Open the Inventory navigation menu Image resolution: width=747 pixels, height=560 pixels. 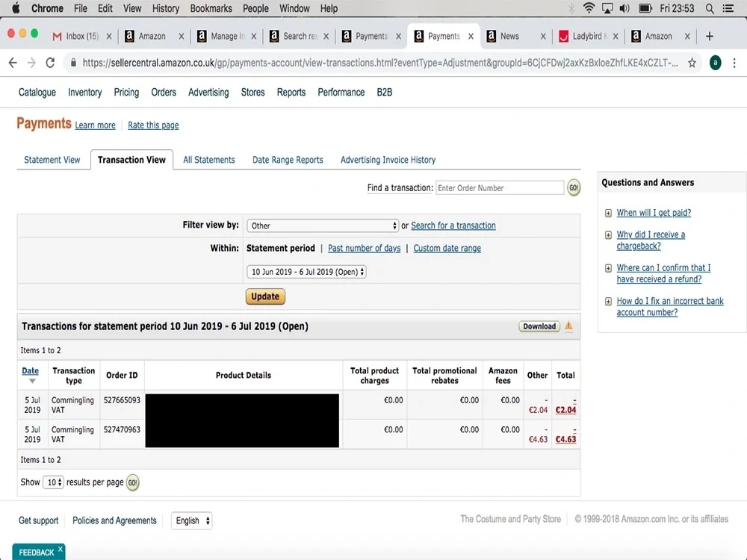tap(85, 93)
